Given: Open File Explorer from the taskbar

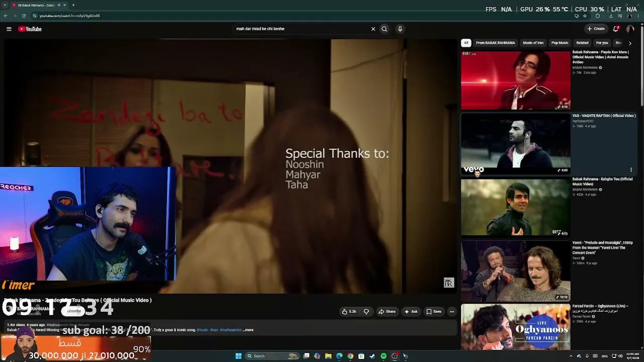Looking at the screenshot, I should pyautogui.click(x=328, y=356).
